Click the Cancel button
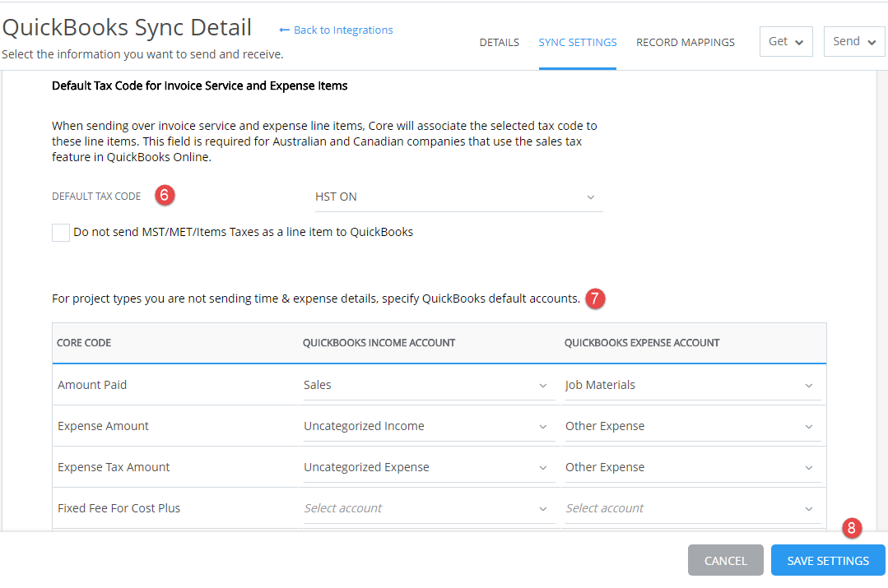The height and width of the screenshot is (588, 888). (x=726, y=560)
